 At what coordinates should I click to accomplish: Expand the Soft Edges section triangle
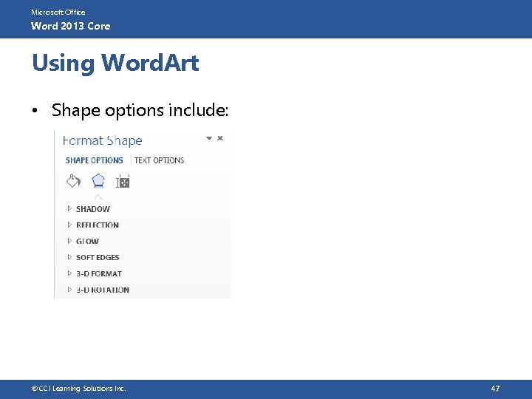[69, 257]
